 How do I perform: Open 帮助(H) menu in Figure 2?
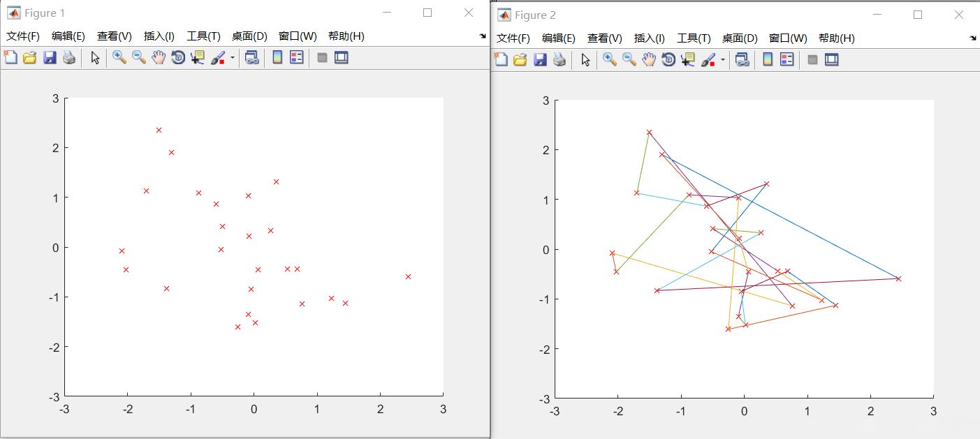[837, 38]
